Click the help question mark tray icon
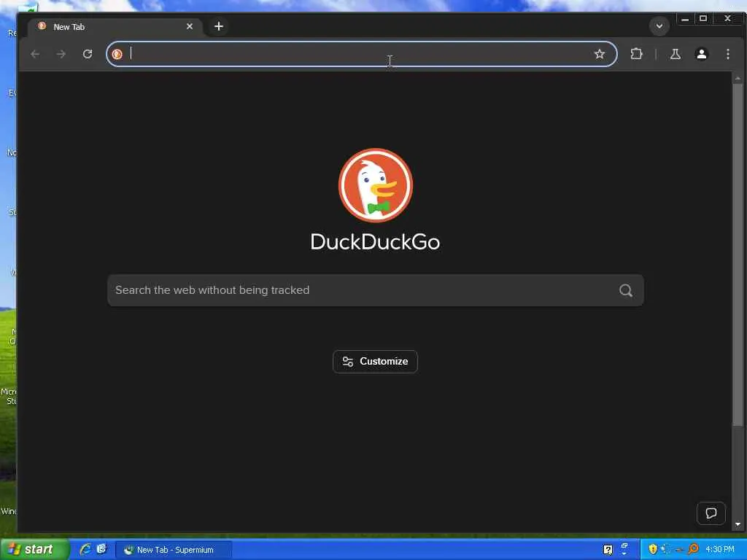 [x=608, y=550]
